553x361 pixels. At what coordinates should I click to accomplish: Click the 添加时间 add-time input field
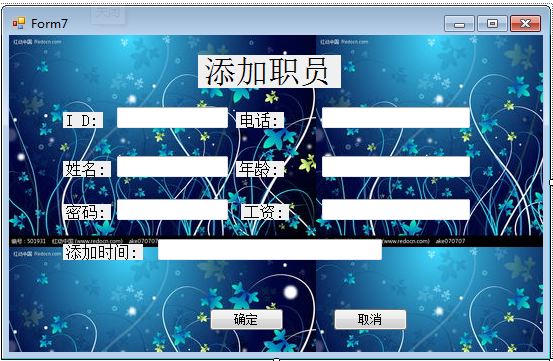[x=270, y=250]
